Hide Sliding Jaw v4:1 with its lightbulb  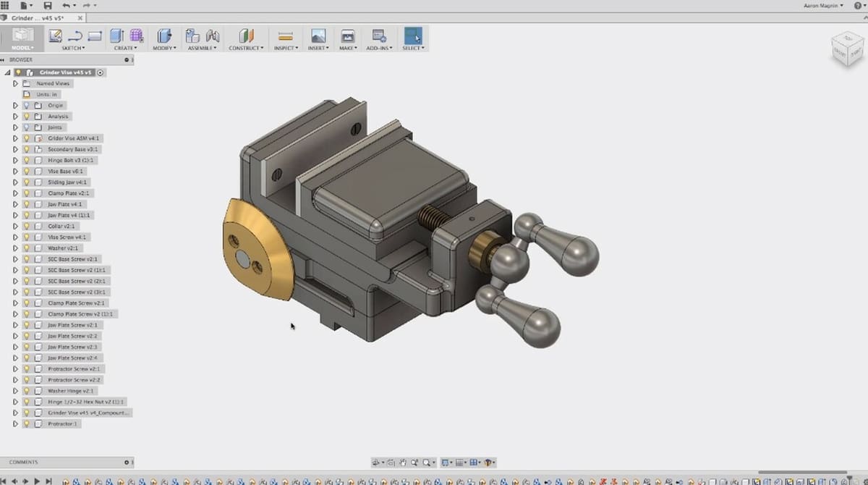point(27,182)
